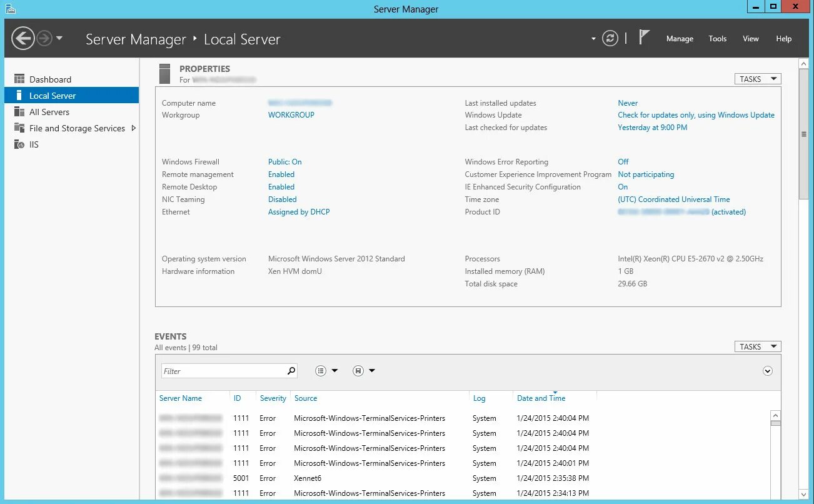Open navigation history dropdown next to forward arrow
The height and width of the screenshot is (504, 814).
point(59,38)
